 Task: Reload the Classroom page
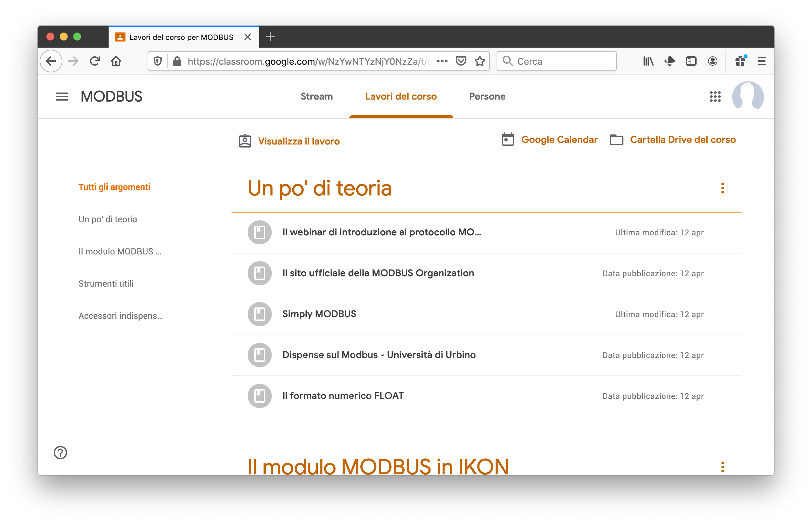95,61
